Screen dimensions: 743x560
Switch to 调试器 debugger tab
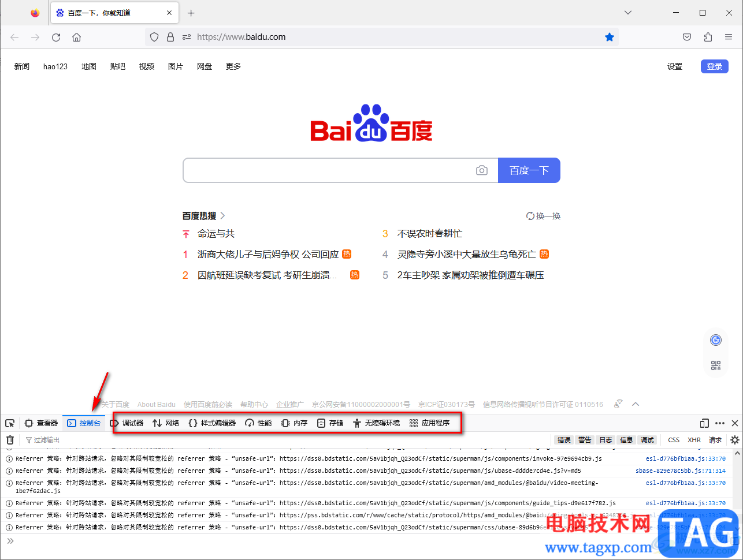coord(127,423)
